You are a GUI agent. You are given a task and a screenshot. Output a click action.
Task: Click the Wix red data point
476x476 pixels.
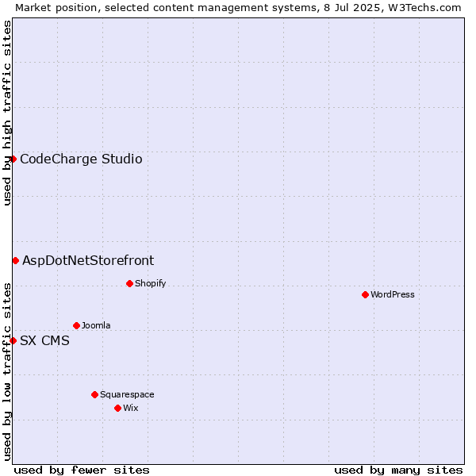117,409
